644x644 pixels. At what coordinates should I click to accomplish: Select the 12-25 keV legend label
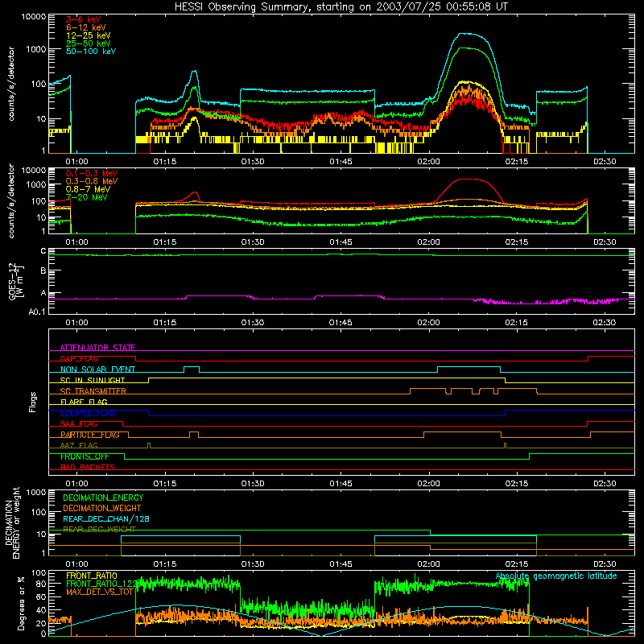coord(88,35)
